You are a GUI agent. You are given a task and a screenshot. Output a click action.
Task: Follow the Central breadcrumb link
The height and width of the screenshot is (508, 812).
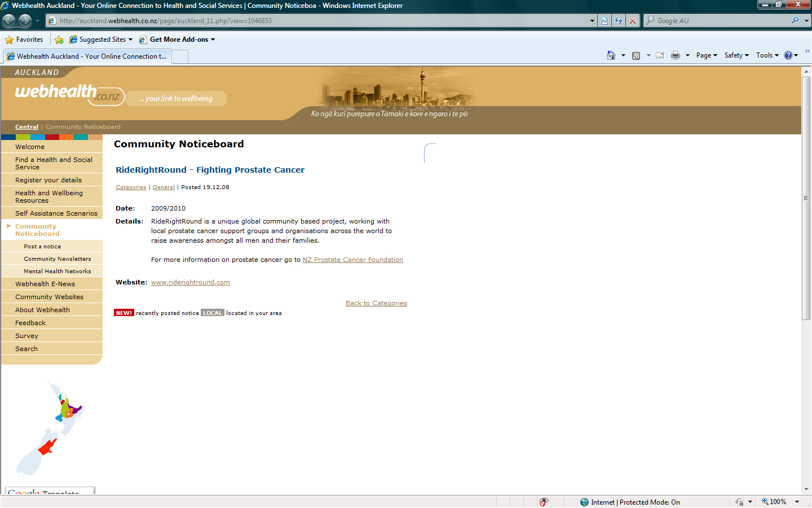click(x=27, y=127)
